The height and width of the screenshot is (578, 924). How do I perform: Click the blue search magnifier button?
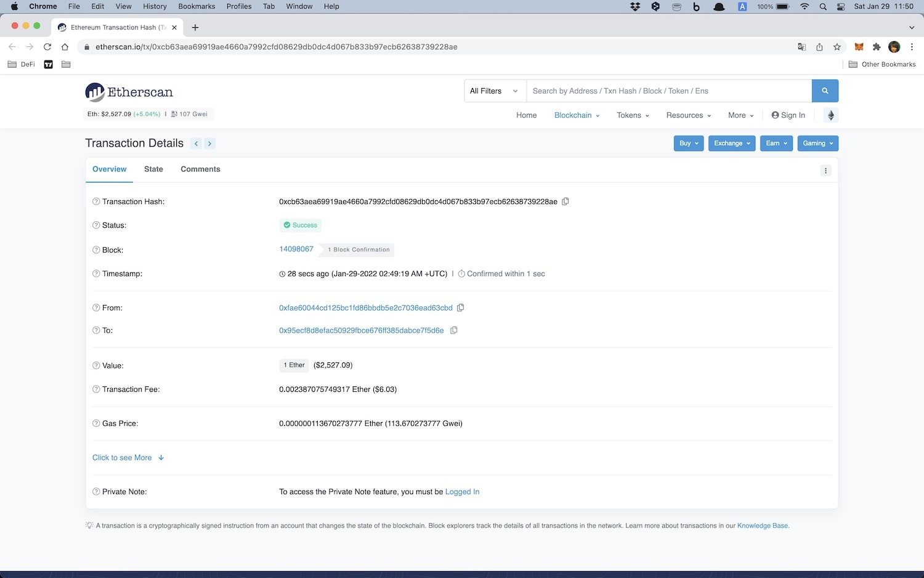coord(825,91)
